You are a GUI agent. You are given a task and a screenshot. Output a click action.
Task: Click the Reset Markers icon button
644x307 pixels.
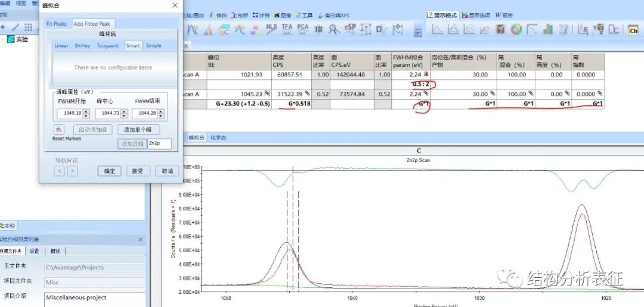click(x=58, y=129)
